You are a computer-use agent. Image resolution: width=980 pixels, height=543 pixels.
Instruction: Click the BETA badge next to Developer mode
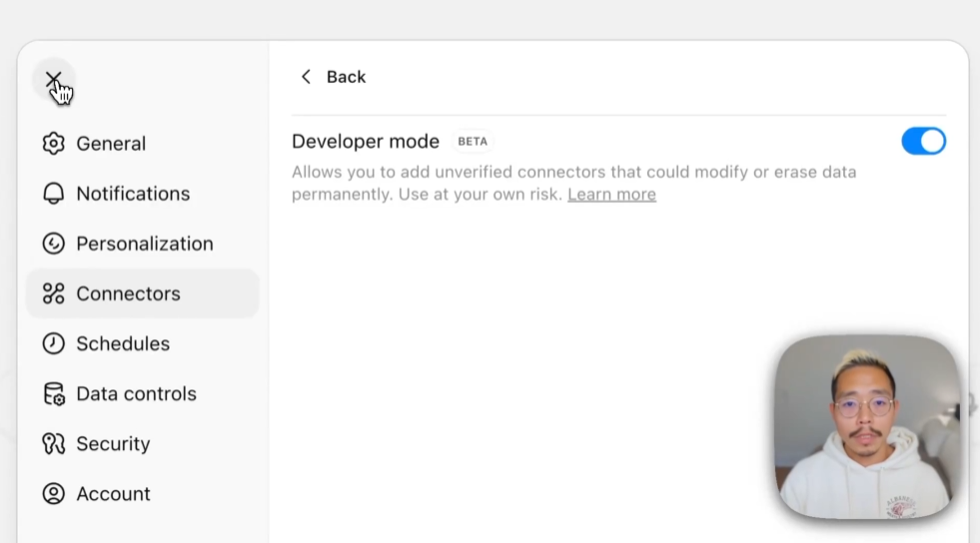[473, 142]
